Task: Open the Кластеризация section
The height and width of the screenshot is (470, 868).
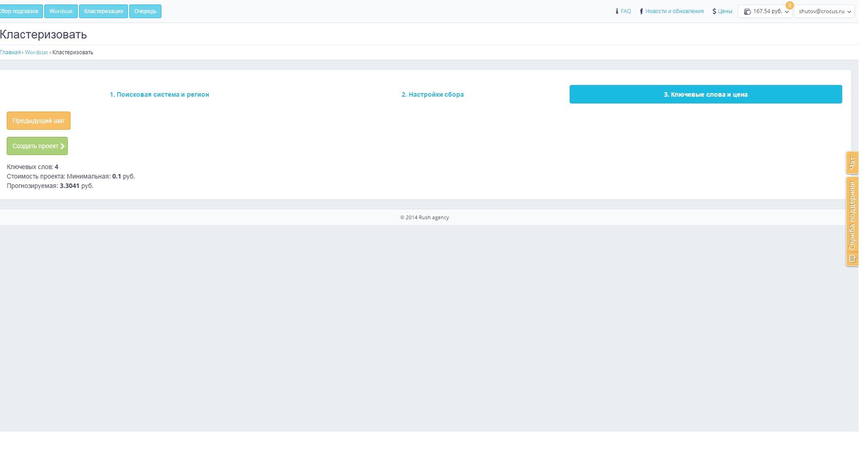Action: pyautogui.click(x=103, y=11)
